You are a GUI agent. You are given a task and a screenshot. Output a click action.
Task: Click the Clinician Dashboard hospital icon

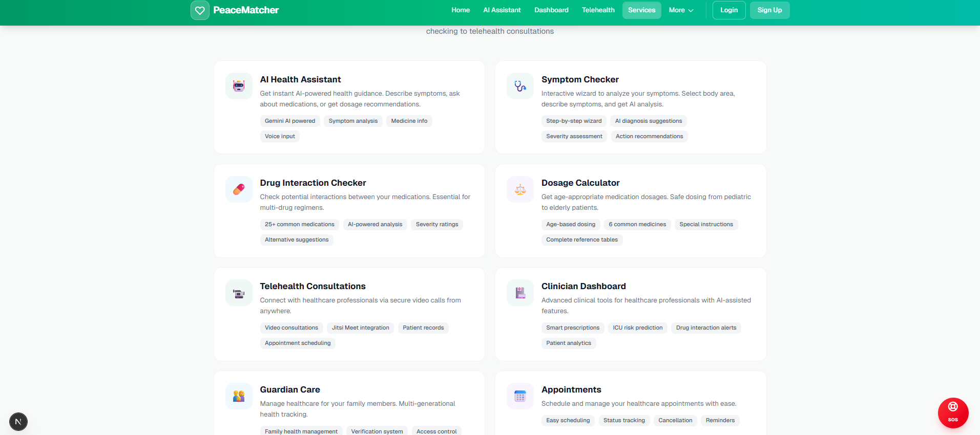pos(520,293)
